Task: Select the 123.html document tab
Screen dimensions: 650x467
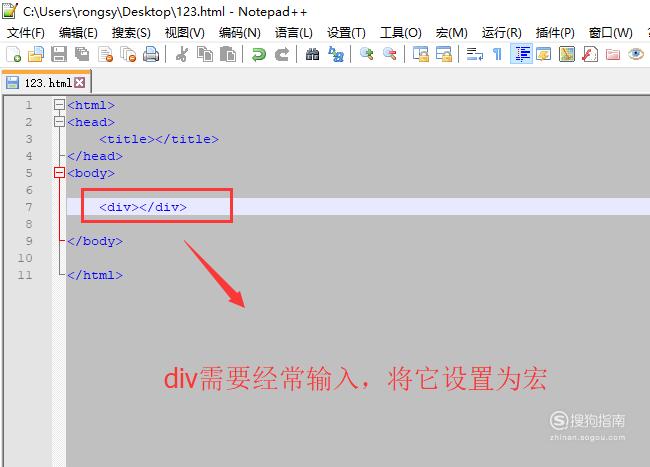Action: pos(46,82)
